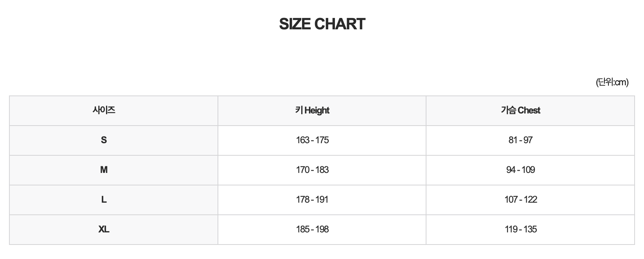
Task: Click the 185 minimum height for XL
Action: pyautogui.click(x=303, y=229)
